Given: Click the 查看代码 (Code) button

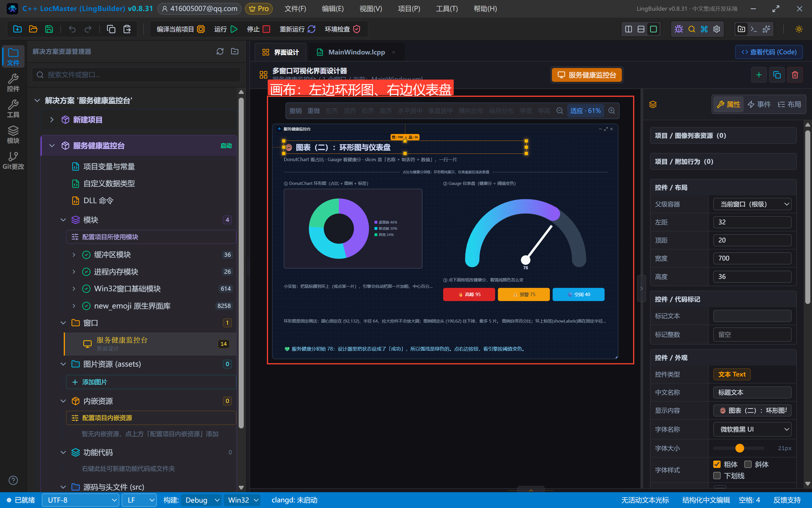Looking at the screenshot, I should (x=769, y=52).
